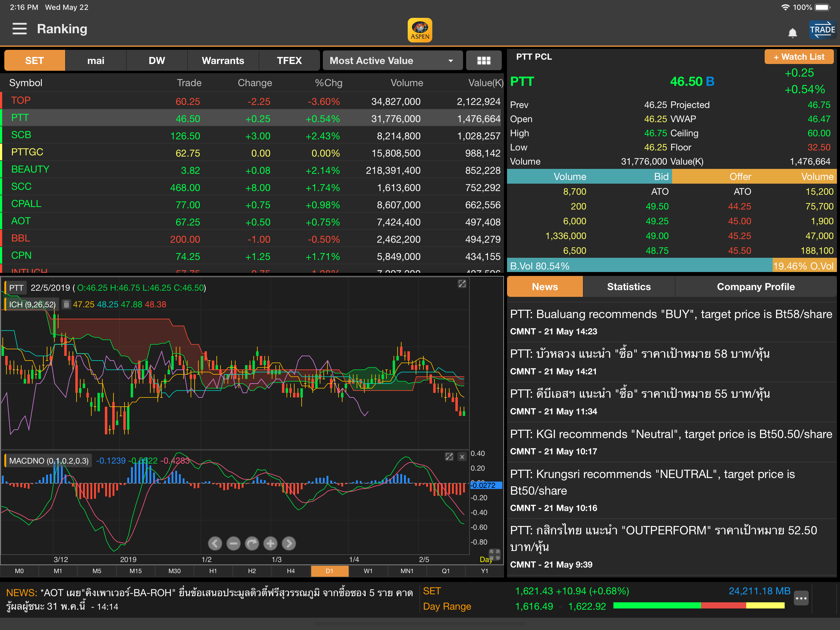Viewport: 840px width, 630px height.
Task: Pan chart right with forward arrow
Action: [x=289, y=543]
